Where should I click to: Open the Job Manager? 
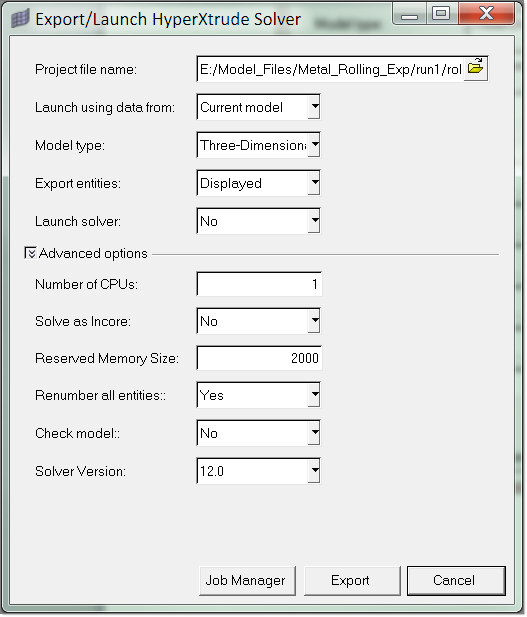click(247, 581)
